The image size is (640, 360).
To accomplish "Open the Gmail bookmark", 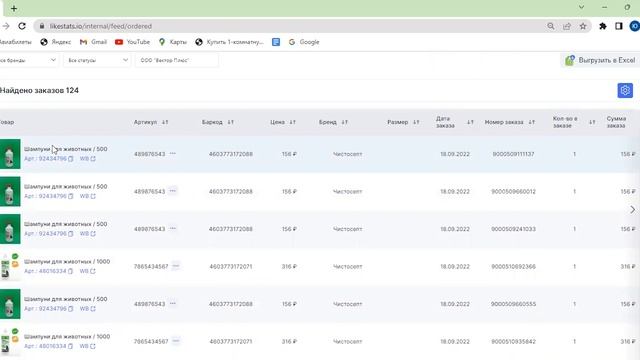I will pos(93,42).
